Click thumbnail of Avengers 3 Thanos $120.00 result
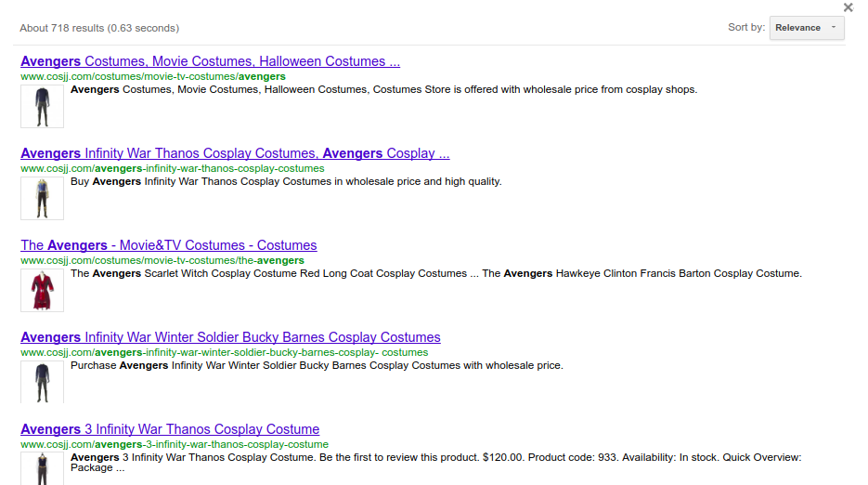This screenshot has width=868, height=485. (x=42, y=469)
